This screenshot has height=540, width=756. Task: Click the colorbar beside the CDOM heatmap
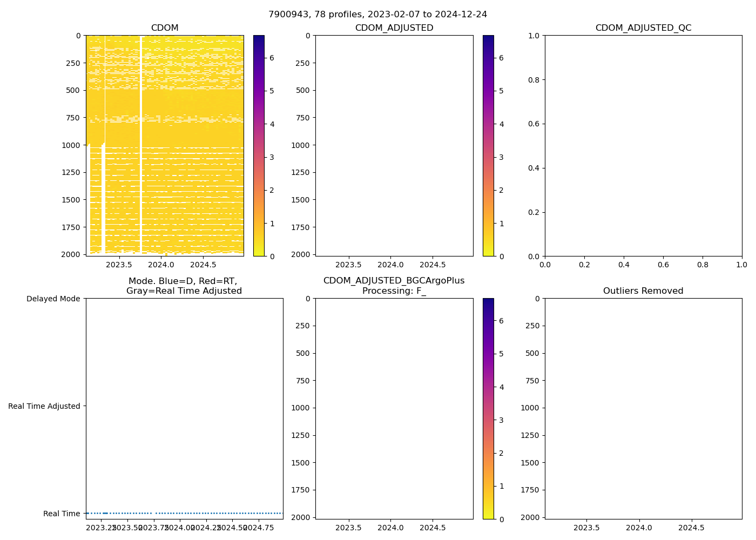point(259,146)
